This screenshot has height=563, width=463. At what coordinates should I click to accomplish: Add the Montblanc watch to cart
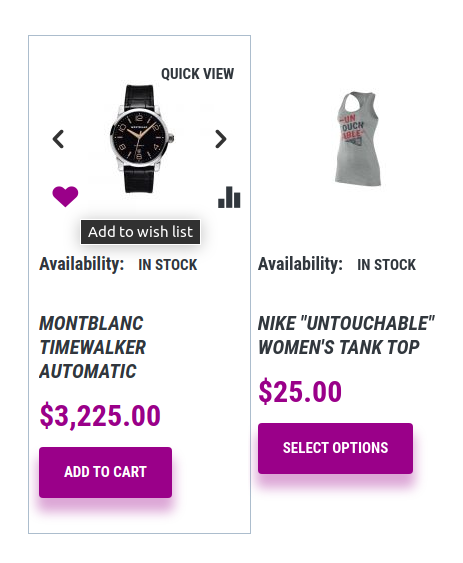tap(105, 472)
